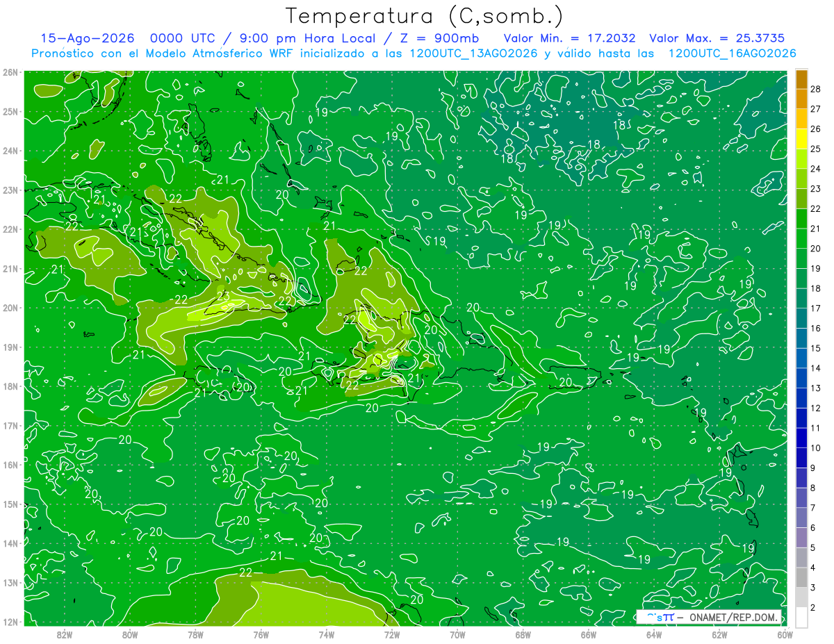Screen dimensions: 834x644
Task: Click color bar segment between 9 and 10
Action: [801, 458]
